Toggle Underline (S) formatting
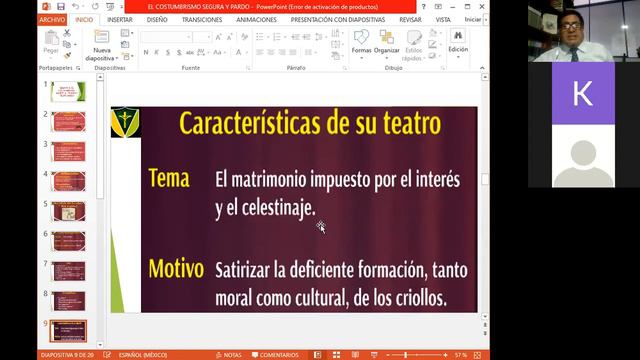This screenshot has width=640, height=360. coord(167,52)
